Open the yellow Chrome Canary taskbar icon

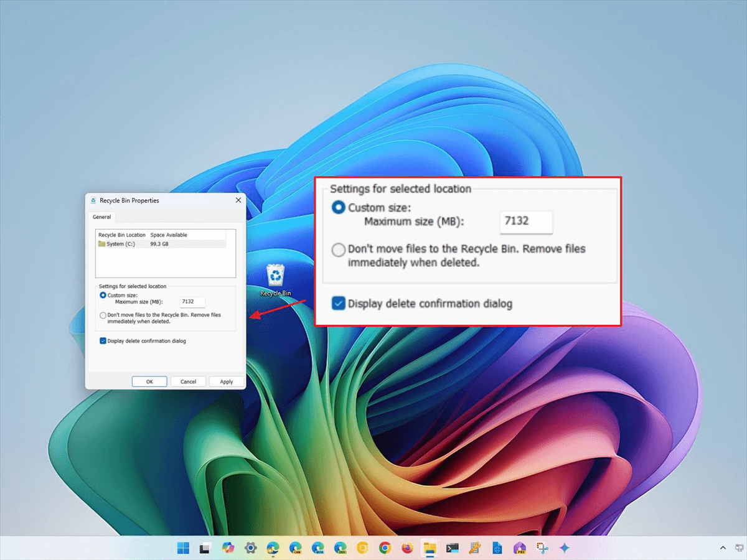(x=362, y=548)
